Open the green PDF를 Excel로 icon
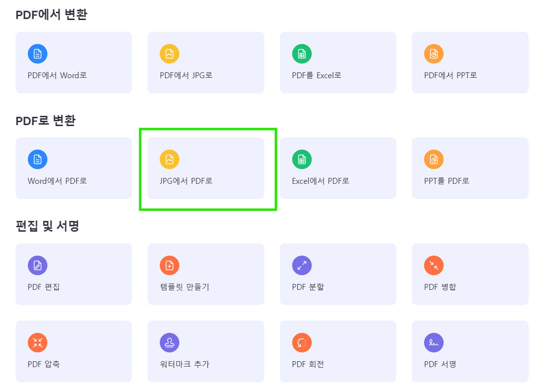The height and width of the screenshot is (392, 535). (301, 54)
